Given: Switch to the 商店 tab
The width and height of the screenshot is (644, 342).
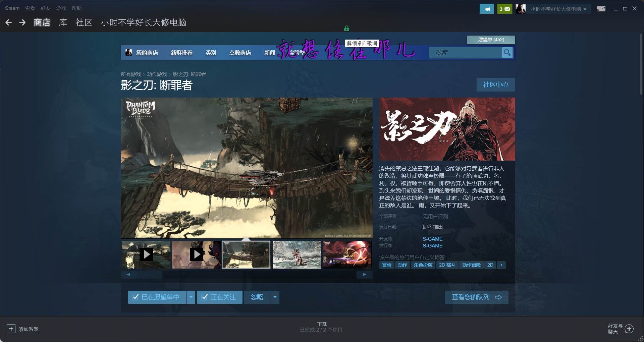Looking at the screenshot, I should click(42, 22).
